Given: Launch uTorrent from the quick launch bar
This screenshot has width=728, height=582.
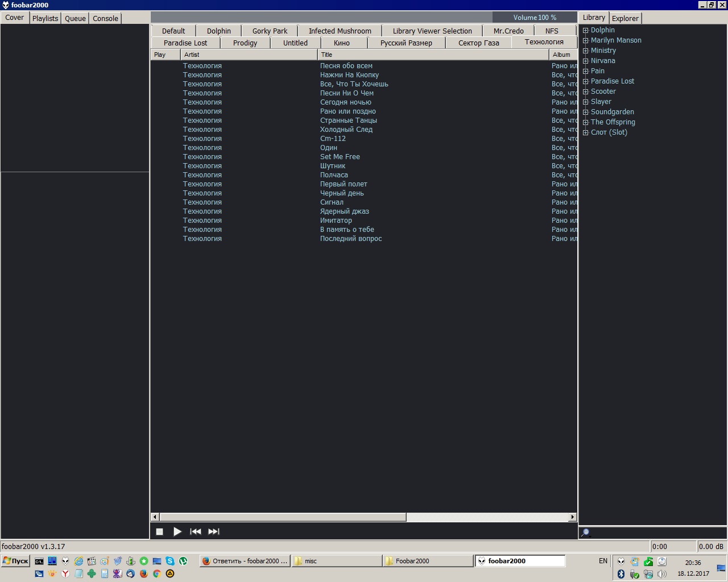Looking at the screenshot, I should pos(183,561).
